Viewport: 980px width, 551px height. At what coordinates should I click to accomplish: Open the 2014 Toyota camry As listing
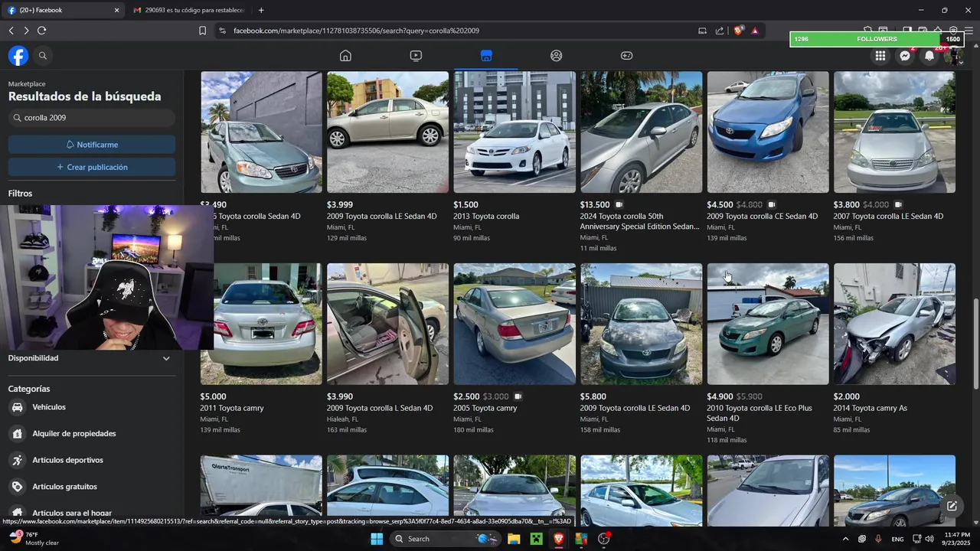871,409
